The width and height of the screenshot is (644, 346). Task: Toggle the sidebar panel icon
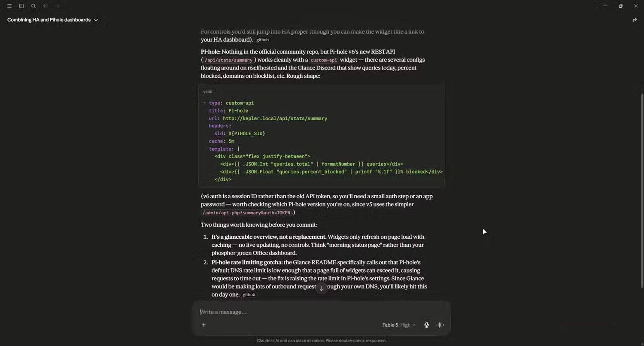pos(21,6)
